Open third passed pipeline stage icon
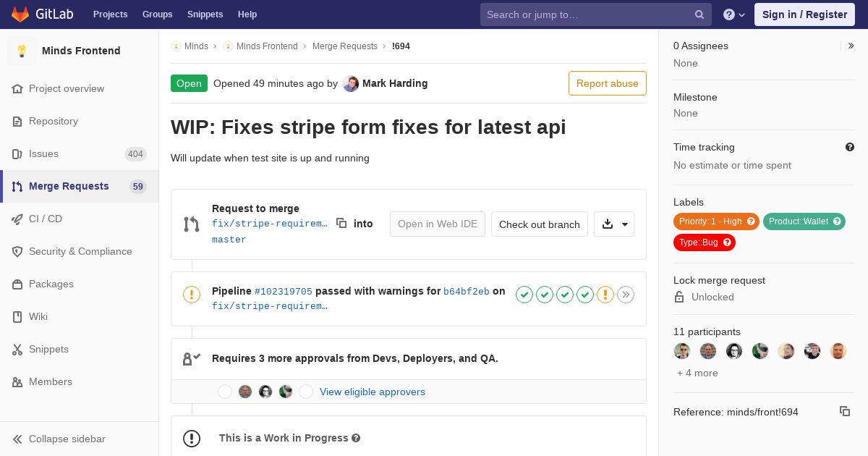The height and width of the screenshot is (456, 868). [x=565, y=295]
